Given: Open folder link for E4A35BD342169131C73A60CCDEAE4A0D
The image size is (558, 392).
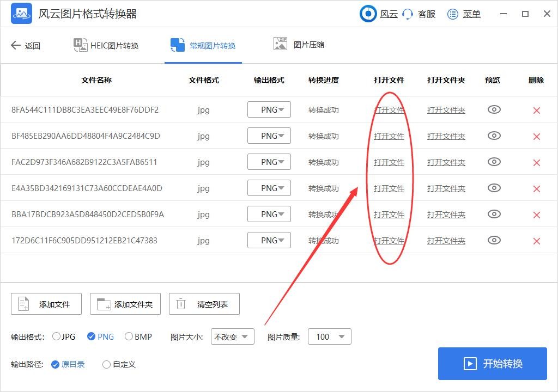Looking at the screenshot, I should (446, 188).
